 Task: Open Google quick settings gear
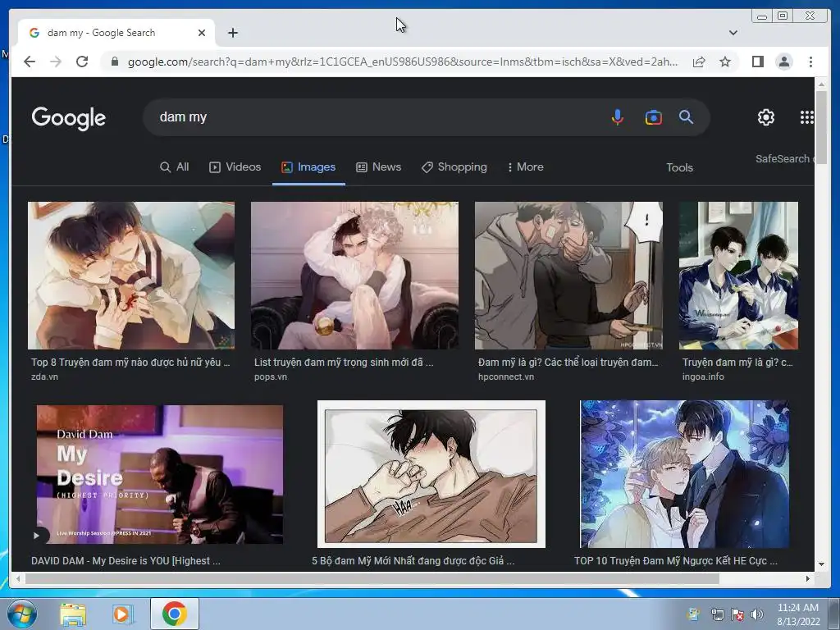[x=765, y=116]
